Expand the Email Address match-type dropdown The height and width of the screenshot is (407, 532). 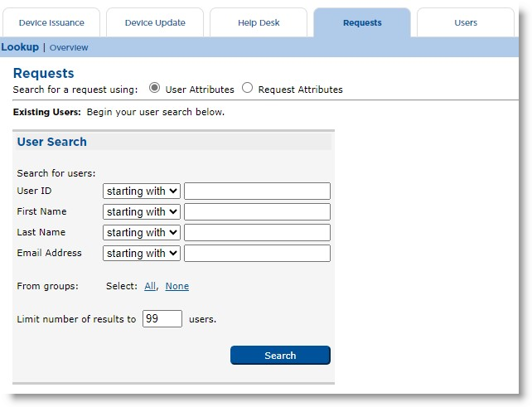142,253
